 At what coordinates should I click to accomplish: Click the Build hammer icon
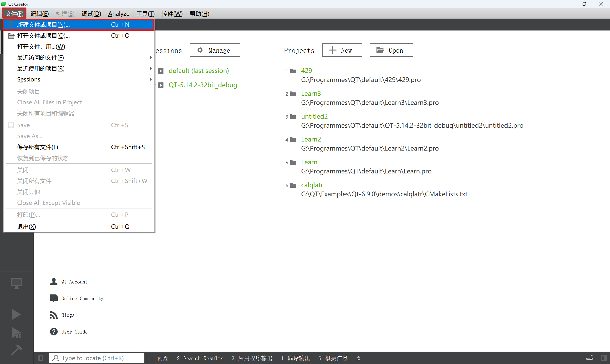pos(17,350)
